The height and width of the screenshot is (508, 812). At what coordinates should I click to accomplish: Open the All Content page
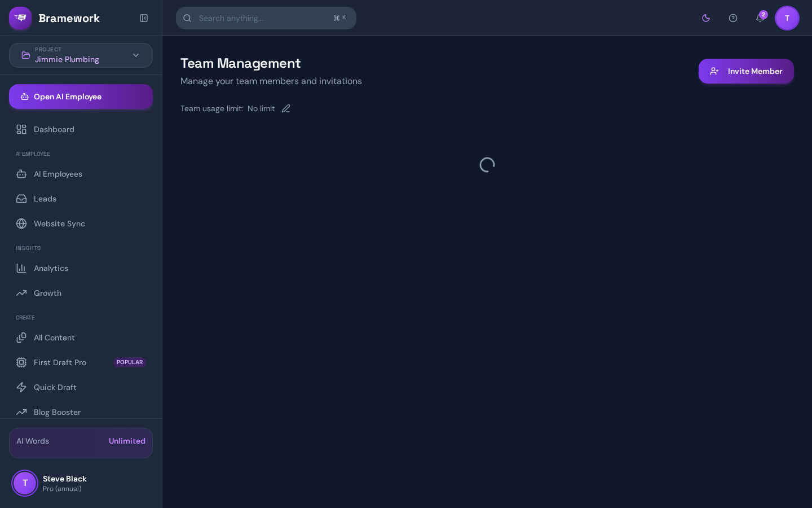pos(81,338)
